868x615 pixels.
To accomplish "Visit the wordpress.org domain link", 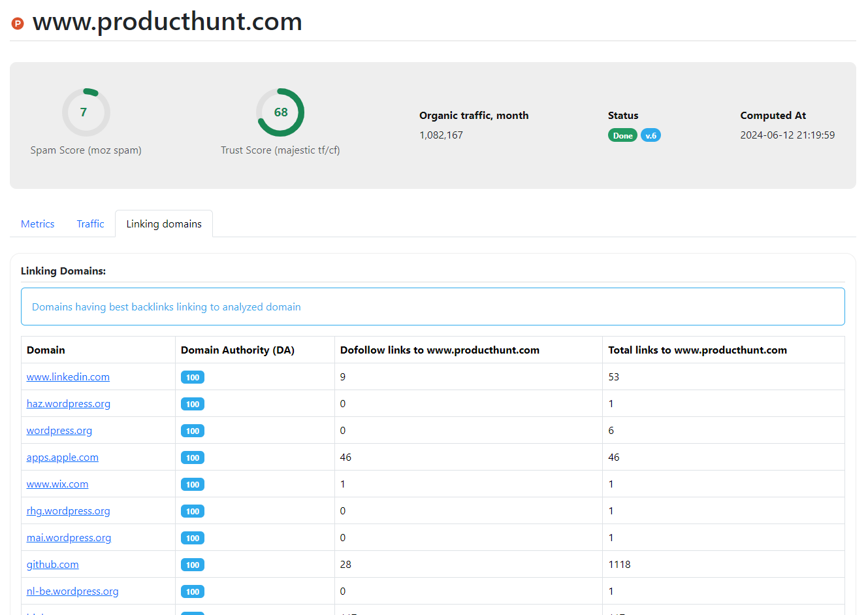I will (x=59, y=431).
